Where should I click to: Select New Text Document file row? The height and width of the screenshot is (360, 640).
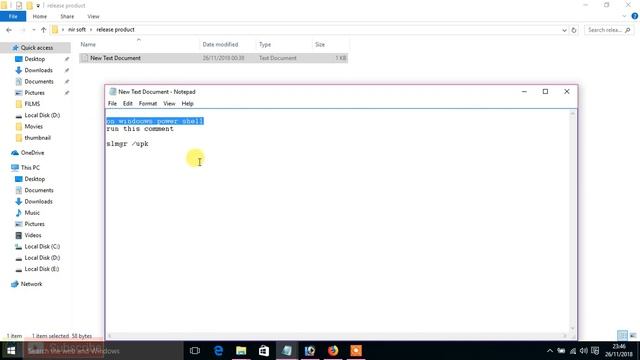tap(213, 58)
